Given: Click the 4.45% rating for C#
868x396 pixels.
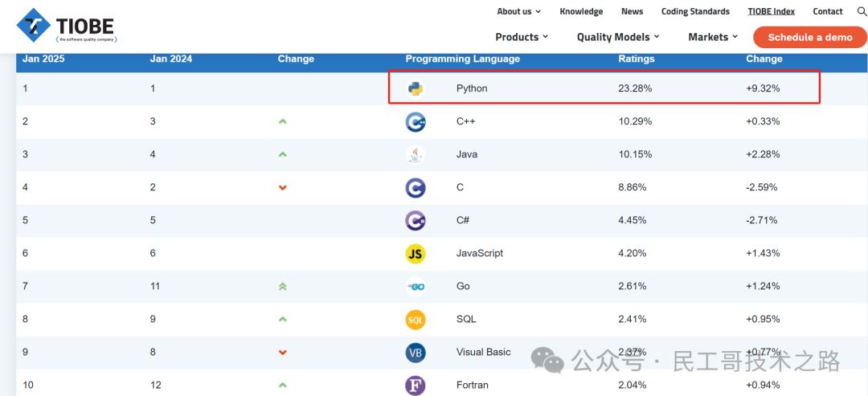Looking at the screenshot, I should click(633, 220).
